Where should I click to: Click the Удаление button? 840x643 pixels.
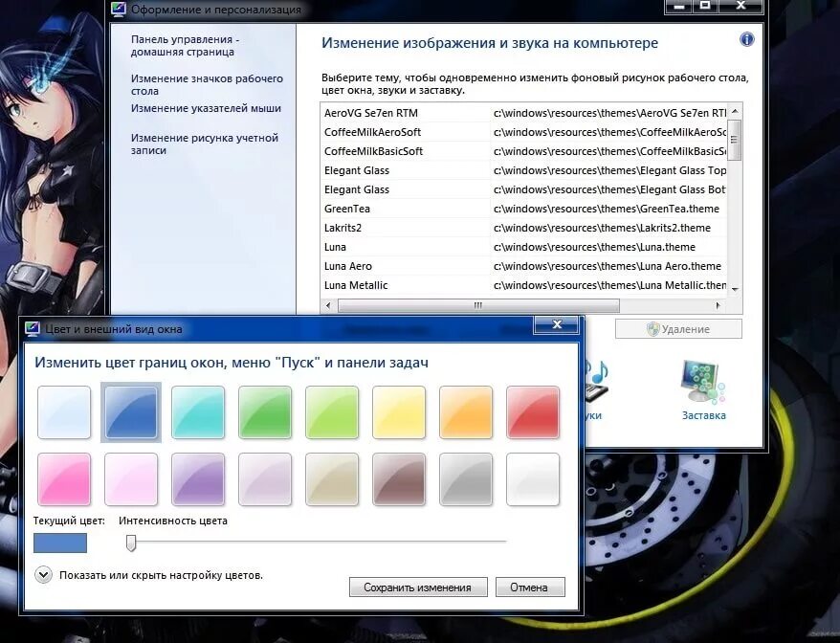(678, 329)
